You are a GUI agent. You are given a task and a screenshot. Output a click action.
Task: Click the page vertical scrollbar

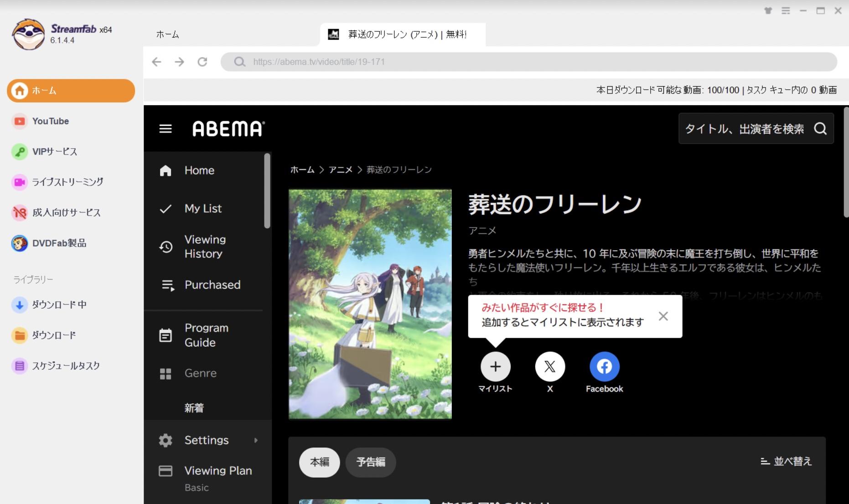(846, 163)
